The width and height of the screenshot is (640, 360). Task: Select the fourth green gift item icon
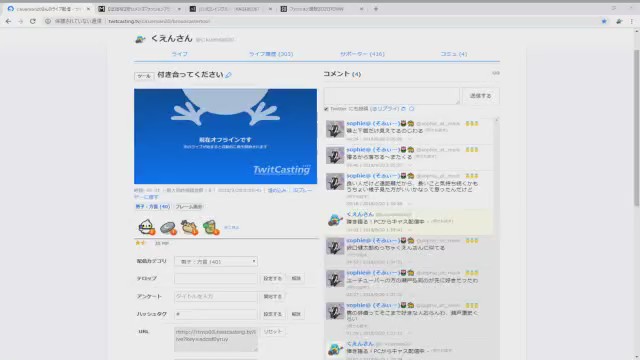coord(211,227)
